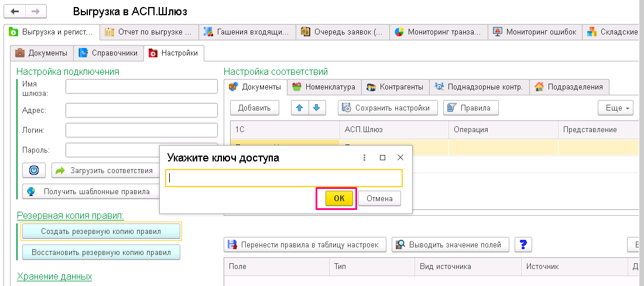Image resolution: width=644 pixels, height=286 pixels.
Task: Click the 1С column header
Action: click(x=285, y=130)
